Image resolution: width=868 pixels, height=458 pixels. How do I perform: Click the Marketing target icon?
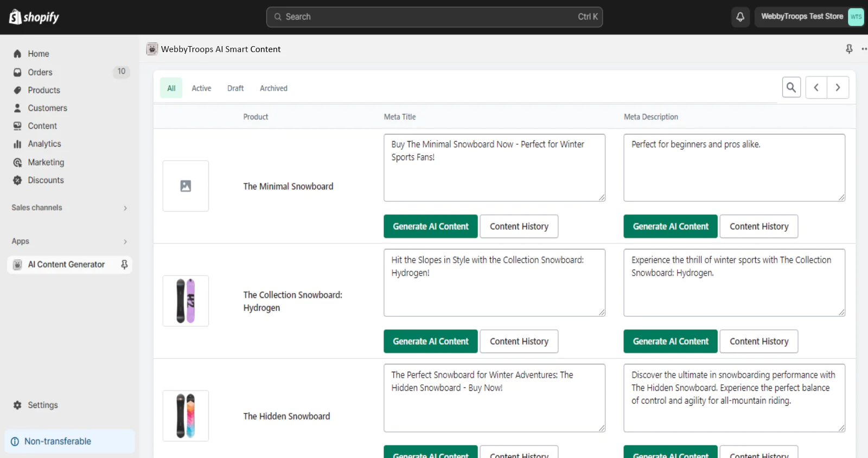tap(17, 162)
